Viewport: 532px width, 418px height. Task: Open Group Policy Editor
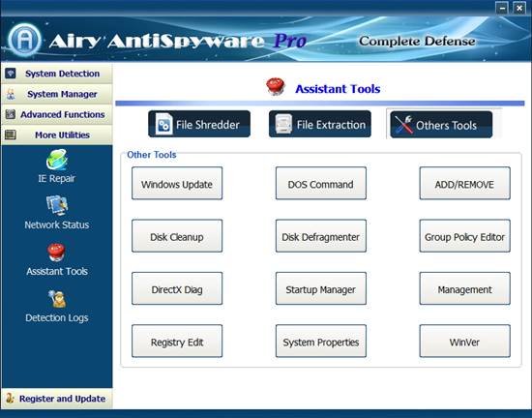click(x=465, y=236)
